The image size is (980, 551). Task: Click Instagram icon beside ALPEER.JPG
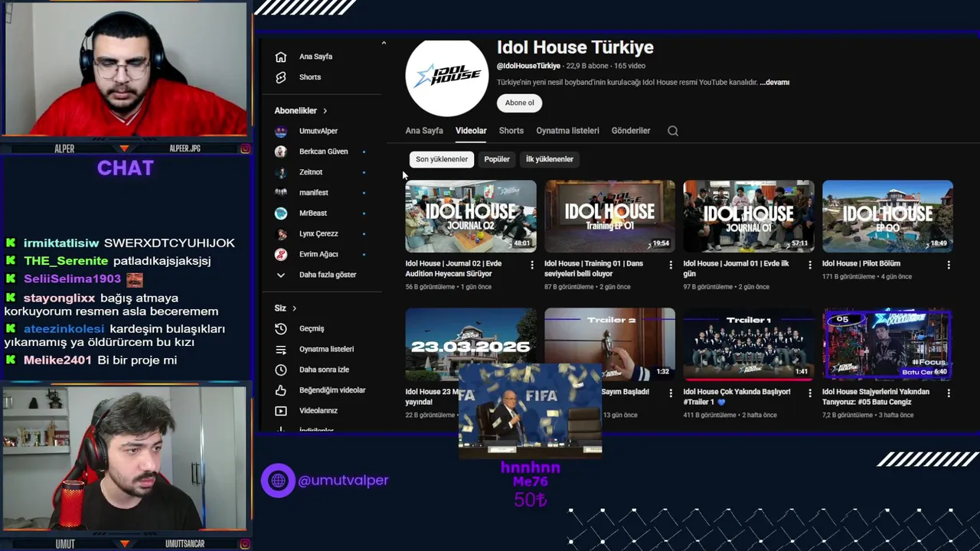[245, 148]
